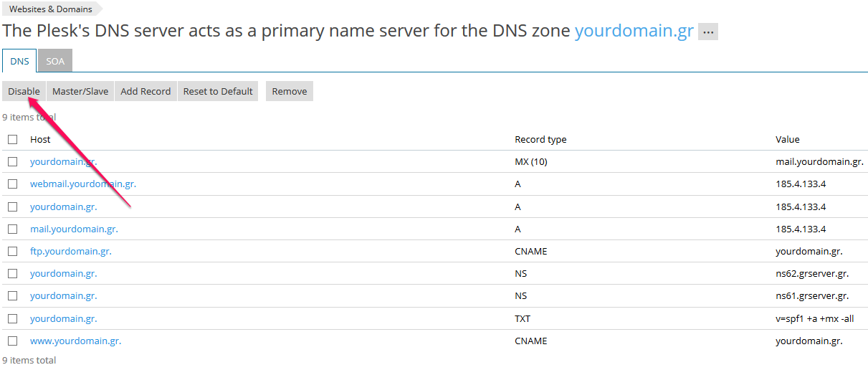Click the yourdomain.gr link in the page title
Viewport: 868px width, 375px height.
(x=634, y=32)
